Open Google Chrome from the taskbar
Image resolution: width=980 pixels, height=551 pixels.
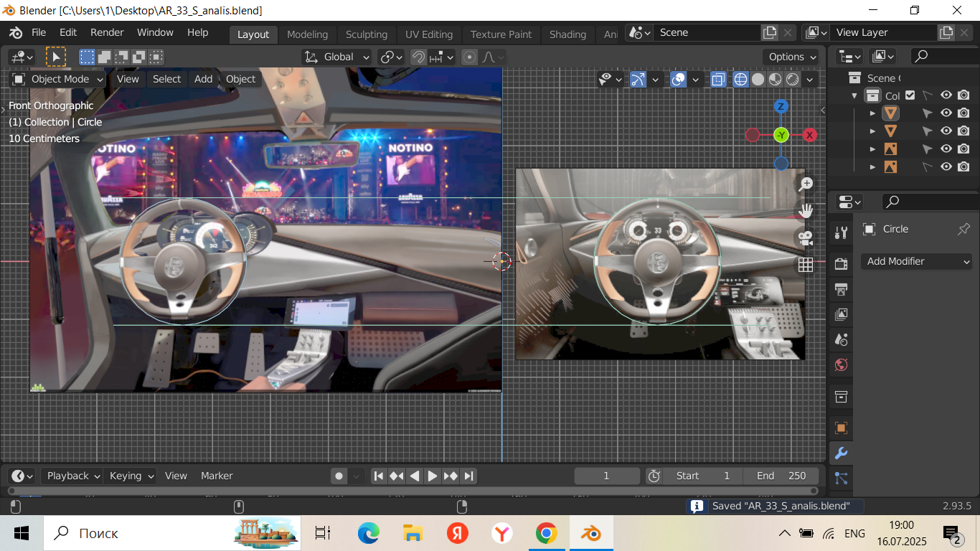(546, 533)
